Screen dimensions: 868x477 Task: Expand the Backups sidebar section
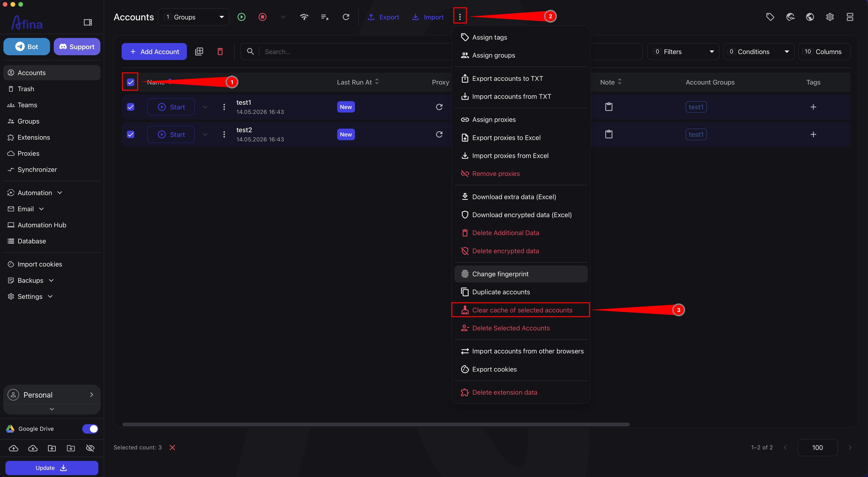52,280
